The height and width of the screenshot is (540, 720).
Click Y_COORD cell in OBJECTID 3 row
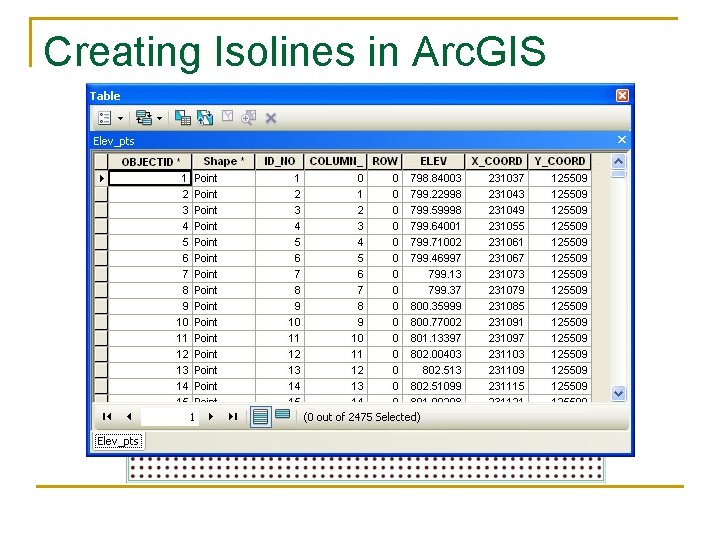click(559, 210)
